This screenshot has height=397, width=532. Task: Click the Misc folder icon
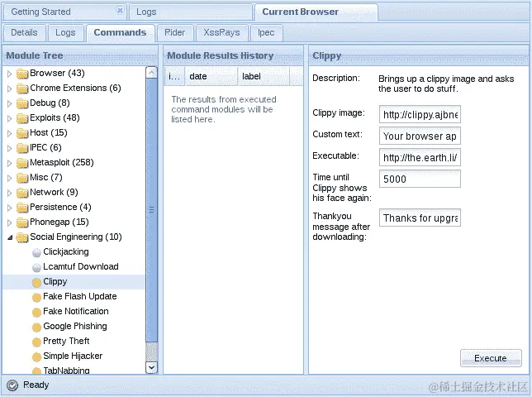click(x=22, y=178)
